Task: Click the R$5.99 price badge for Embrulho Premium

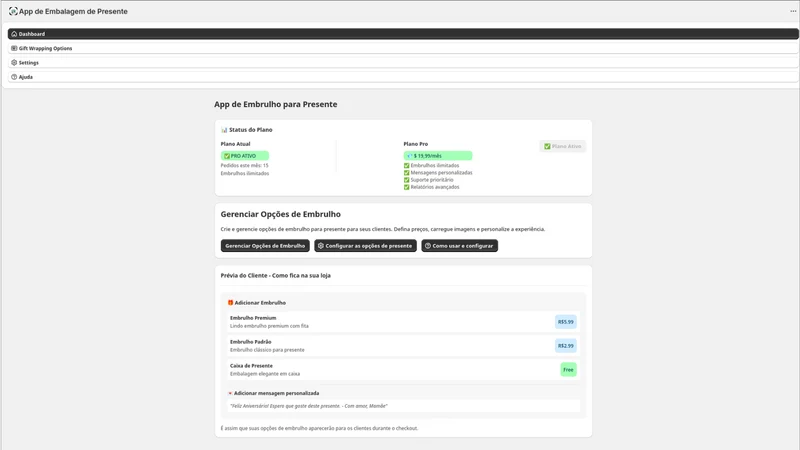Action: point(566,322)
